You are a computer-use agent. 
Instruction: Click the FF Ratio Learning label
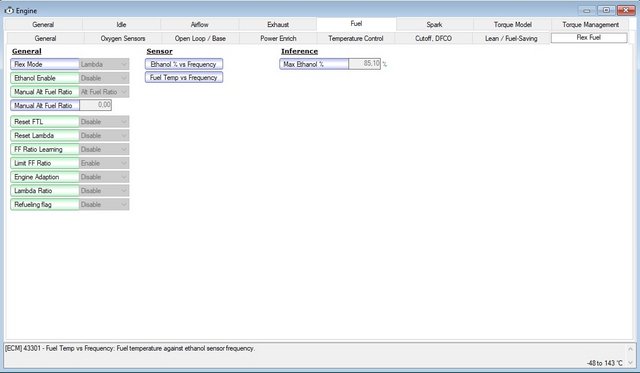point(44,149)
